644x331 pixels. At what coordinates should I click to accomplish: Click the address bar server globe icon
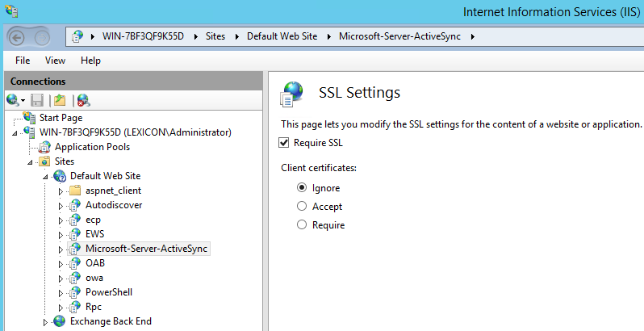point(77,36)
